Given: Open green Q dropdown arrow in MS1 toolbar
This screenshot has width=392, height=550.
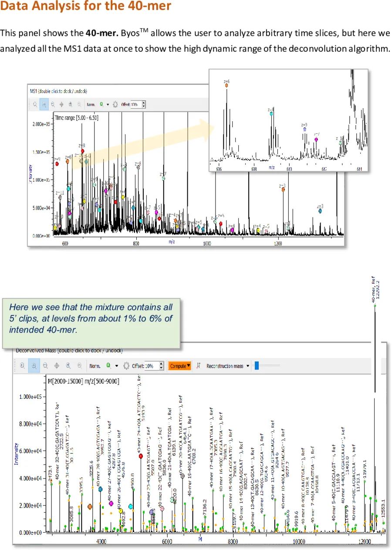Looking at the screenshot, I should click(x=108, y=105).
